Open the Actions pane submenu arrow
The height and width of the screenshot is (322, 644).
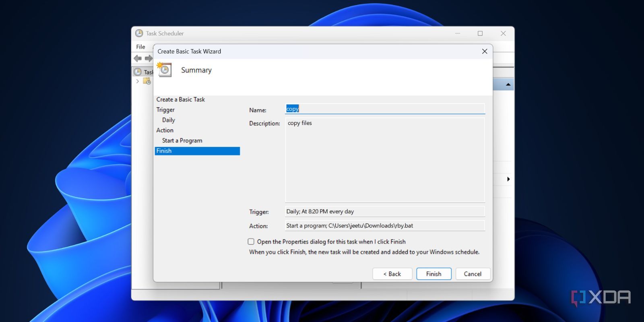pos(508,179)
